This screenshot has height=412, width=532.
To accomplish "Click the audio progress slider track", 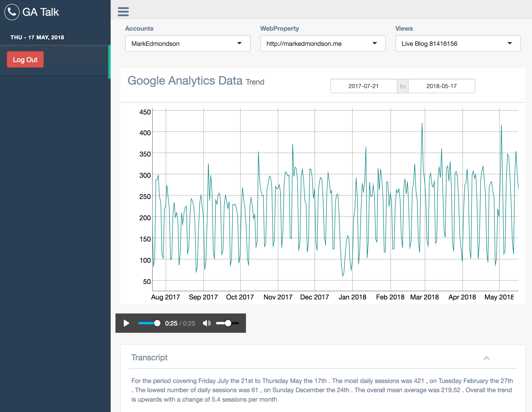I will [146, 323].
